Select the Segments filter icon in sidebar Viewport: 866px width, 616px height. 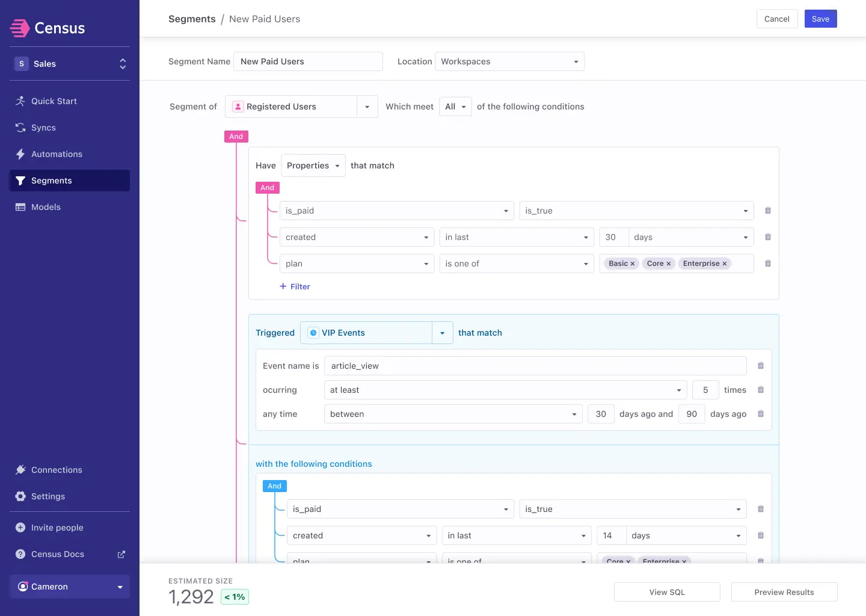click(x=20, y=180)
